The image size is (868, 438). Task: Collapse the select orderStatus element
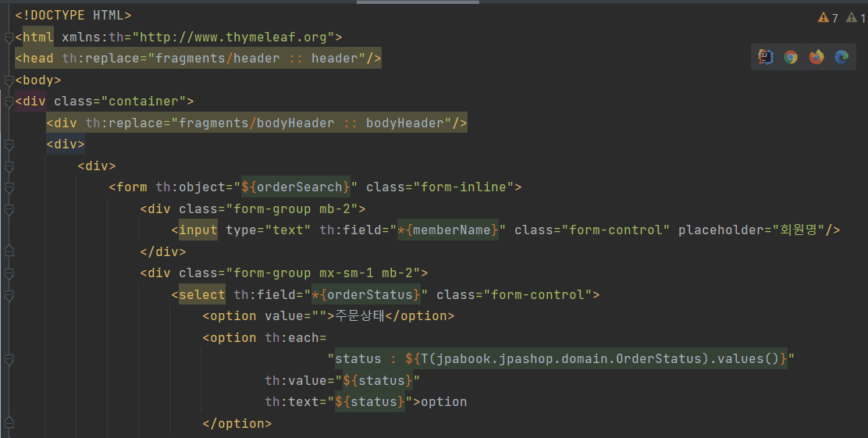[x=9, y=295]
